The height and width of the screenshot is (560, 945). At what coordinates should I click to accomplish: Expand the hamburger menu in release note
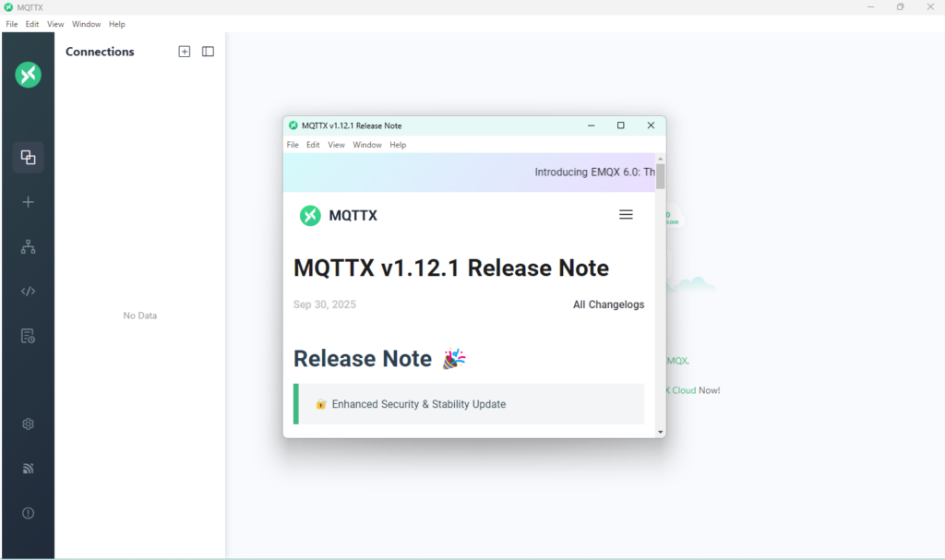(626, 215)
